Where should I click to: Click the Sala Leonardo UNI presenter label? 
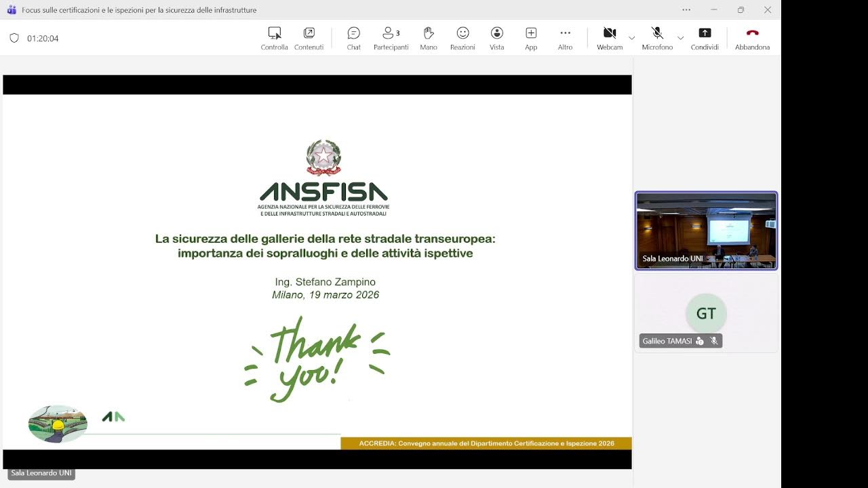tap(41, 473)
